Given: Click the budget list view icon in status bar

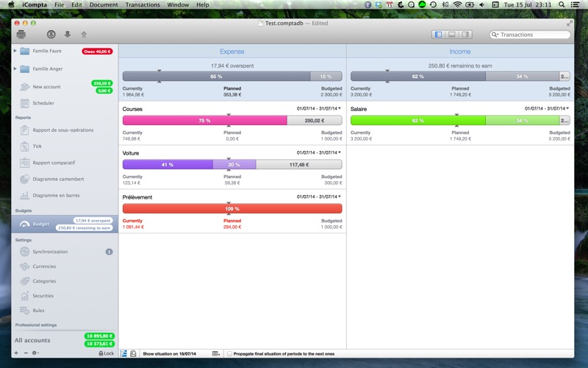Looking at the screenshot, I should 123,353.
